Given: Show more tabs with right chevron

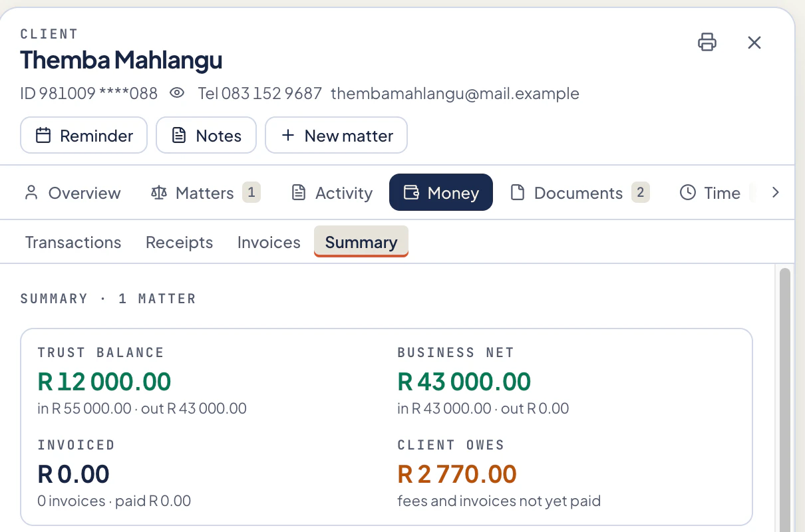Looking at the screenshot, I should [x=775, y=193].
